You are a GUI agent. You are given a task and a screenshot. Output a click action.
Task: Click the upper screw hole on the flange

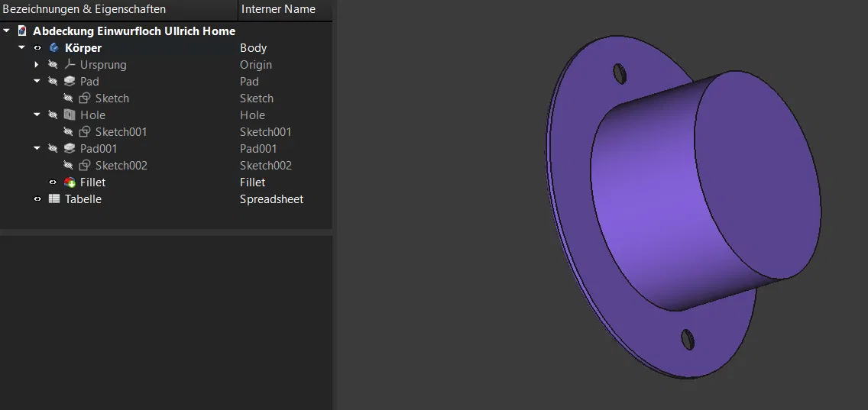click(x=620, y=73)
